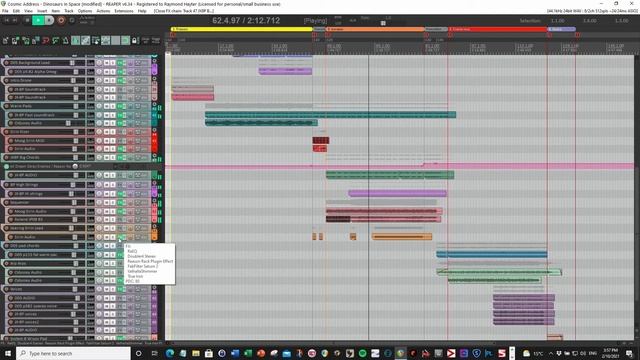Select the long teal item on the Pad soundtrack track
The image size is (640, 360).
pos(330,115)
